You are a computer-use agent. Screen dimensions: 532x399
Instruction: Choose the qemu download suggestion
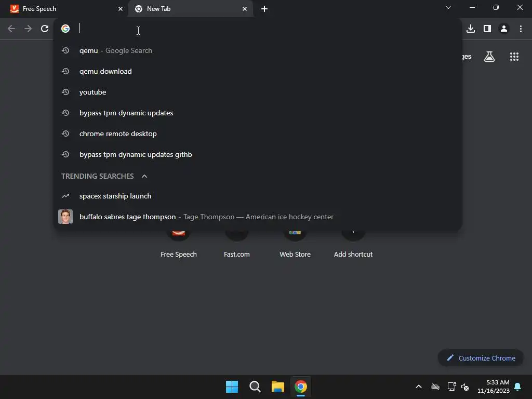click(x=258, y=71)
